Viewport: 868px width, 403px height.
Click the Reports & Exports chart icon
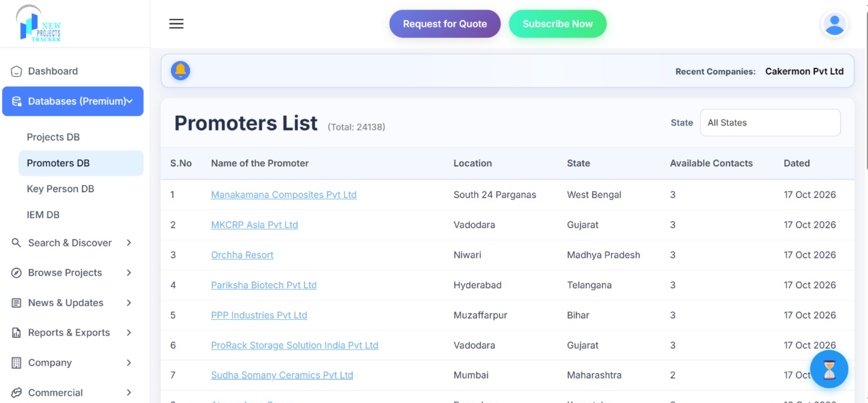point(16,333)
